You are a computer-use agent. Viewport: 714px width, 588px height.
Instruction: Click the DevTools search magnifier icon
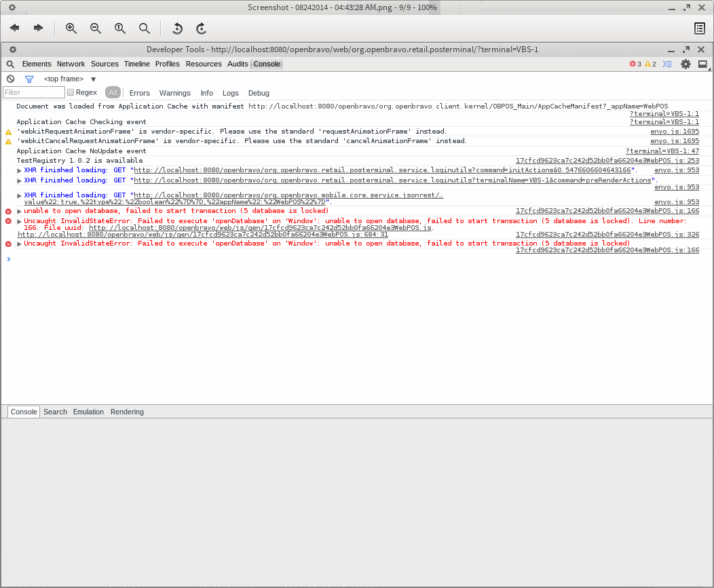coord(10,64)
